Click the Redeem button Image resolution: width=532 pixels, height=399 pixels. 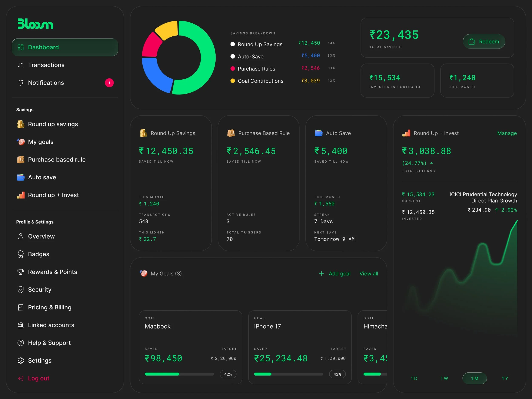[484, 42]
